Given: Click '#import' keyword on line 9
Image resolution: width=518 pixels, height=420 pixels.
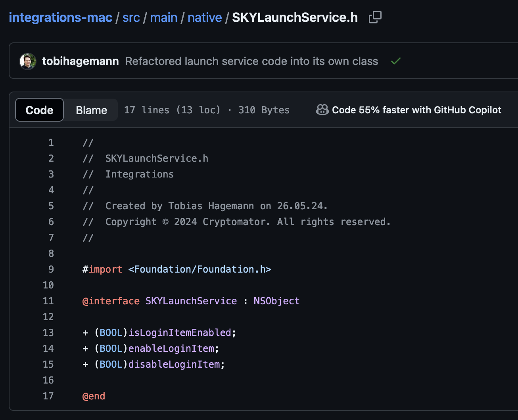Looking at the screenshot, I should click(x=102, y=269).
